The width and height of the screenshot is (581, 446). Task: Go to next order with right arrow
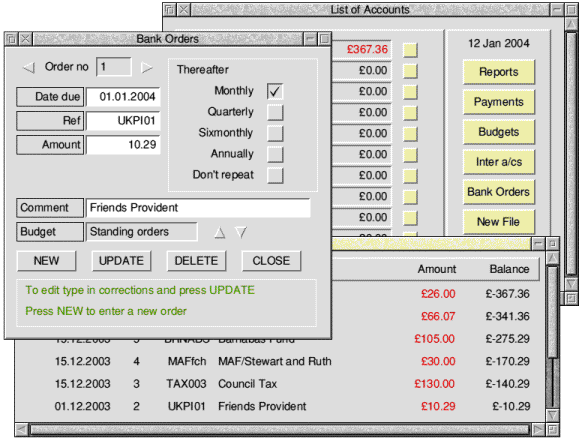pyautogui.click(x=147, y=67)
